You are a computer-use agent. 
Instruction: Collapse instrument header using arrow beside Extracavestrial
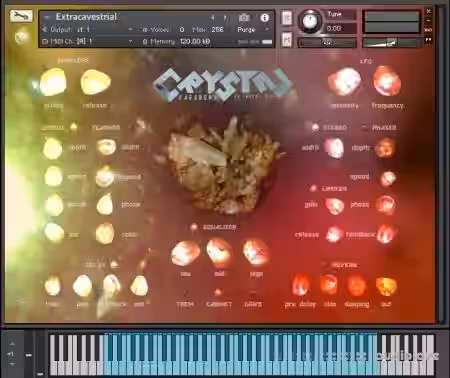tap(47, 16)
